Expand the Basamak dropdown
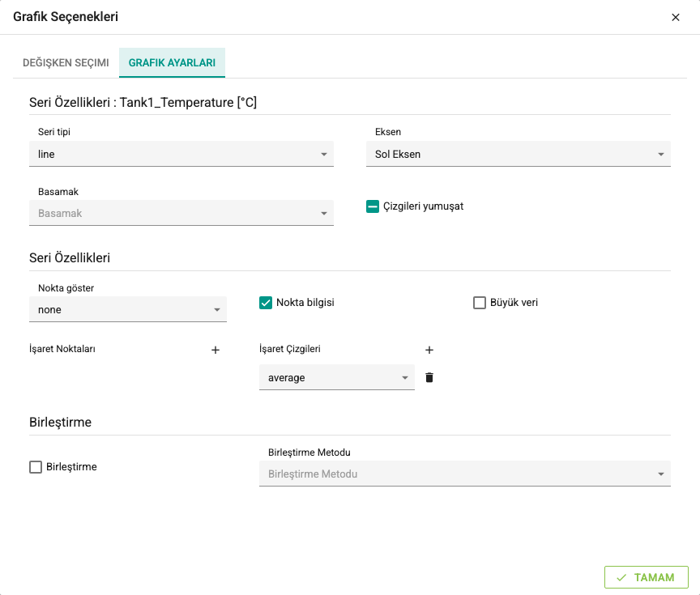Viewport: 700px width, 595px height. tap(181, 213)
